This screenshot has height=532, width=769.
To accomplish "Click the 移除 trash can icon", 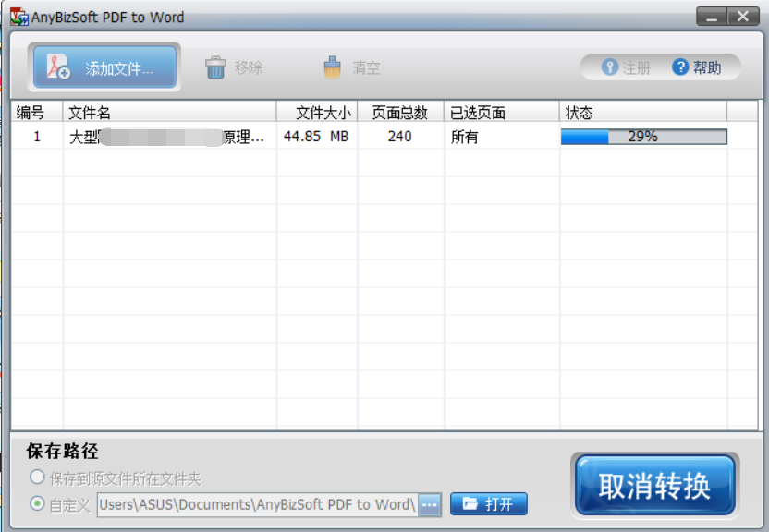I will 215,66.
